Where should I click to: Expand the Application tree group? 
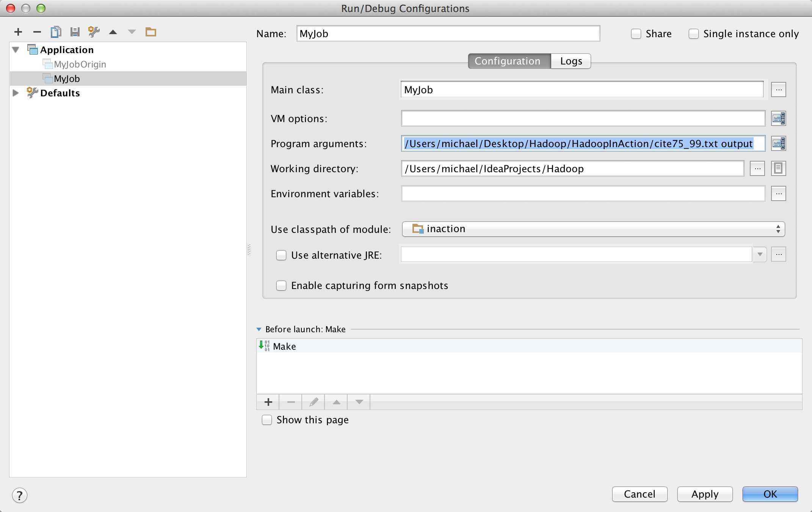pos(17,50)
